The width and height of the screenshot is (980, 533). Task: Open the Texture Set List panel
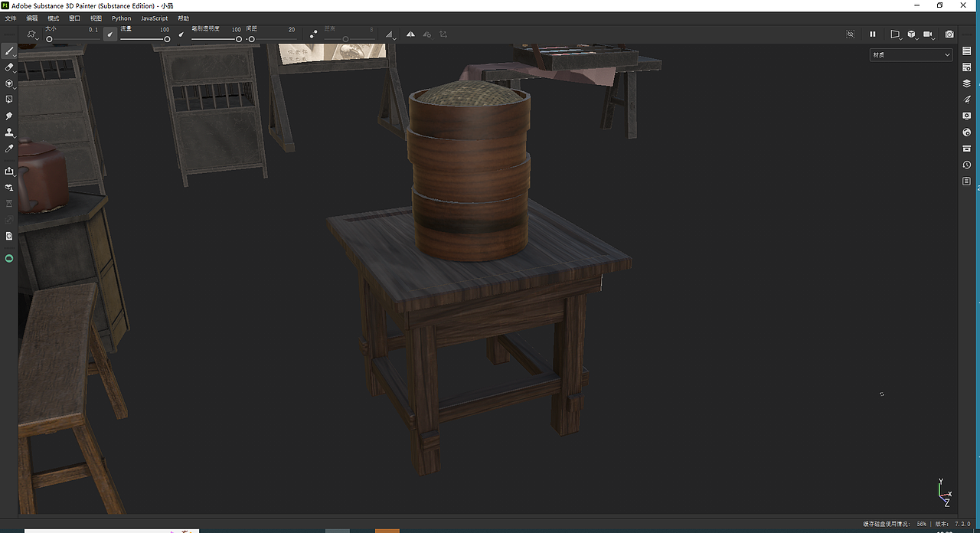pyautogui.click(x=967, y=51)
